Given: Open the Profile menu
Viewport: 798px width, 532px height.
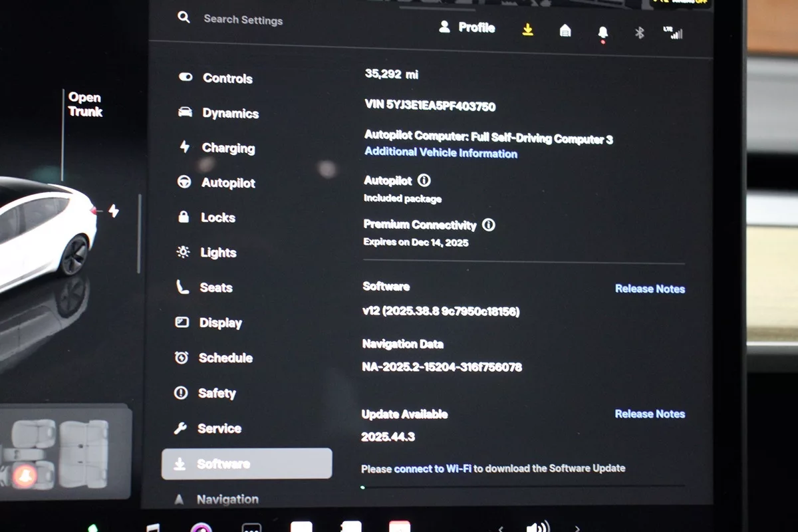Looking at the screenshot, I should point(467,28).
